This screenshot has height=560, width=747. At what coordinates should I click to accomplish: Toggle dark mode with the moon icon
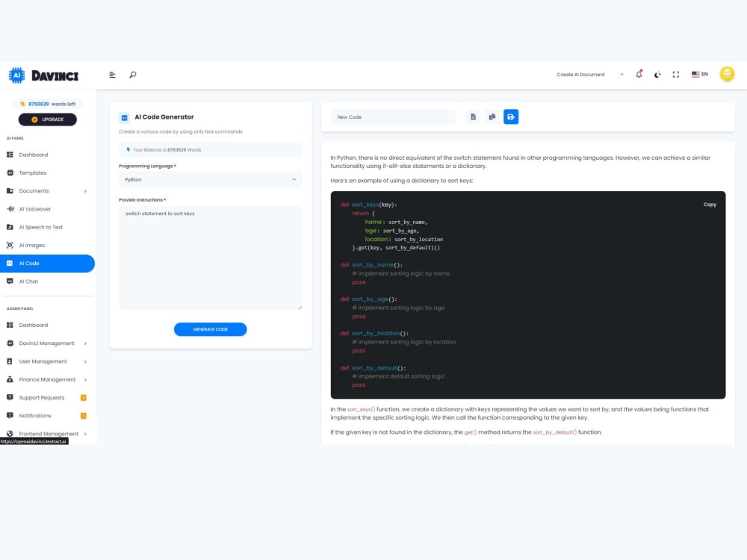coord(657,75)
